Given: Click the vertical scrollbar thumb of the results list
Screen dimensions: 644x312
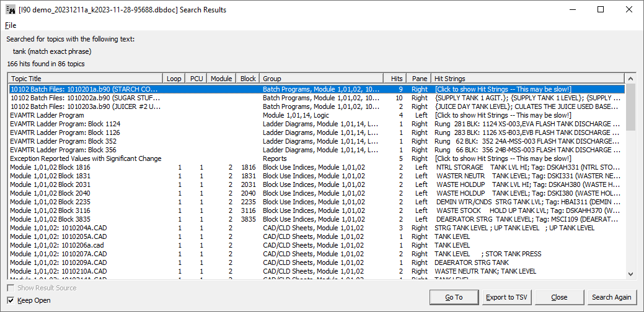Looking at the screenshot, I should coord(630,106).
